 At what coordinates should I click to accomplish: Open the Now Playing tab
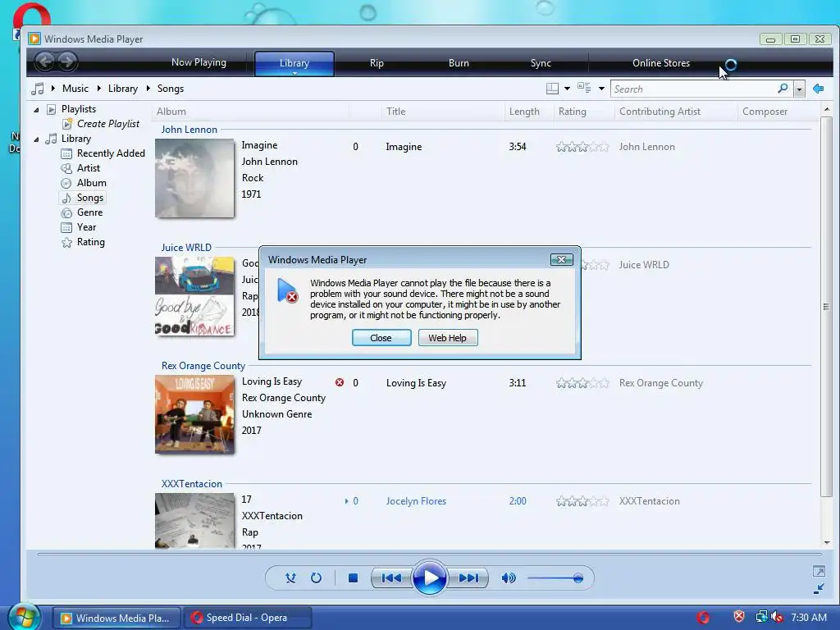click(199, 62)
